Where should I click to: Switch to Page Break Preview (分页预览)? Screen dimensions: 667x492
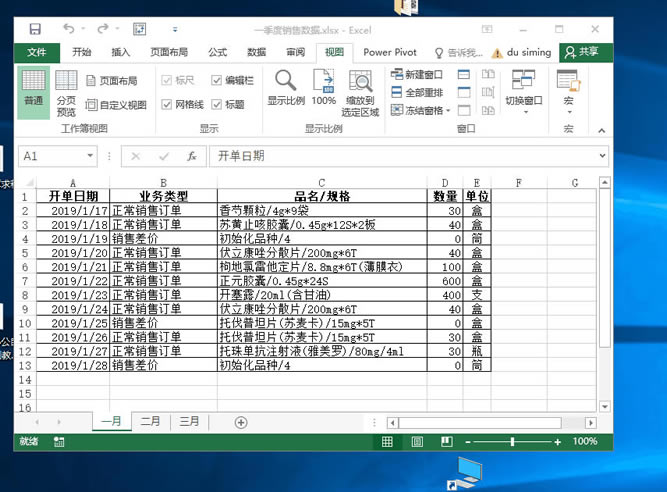(x=66, y=93)
